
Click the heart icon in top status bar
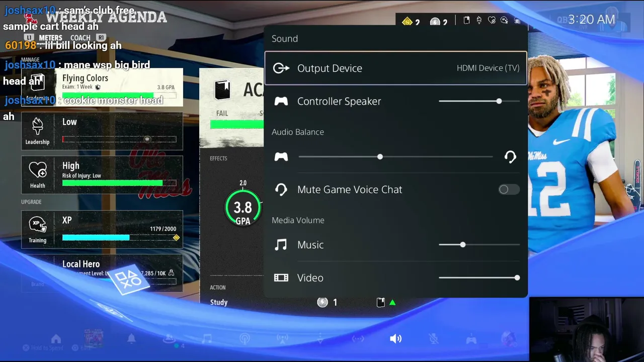click(492, 20)
